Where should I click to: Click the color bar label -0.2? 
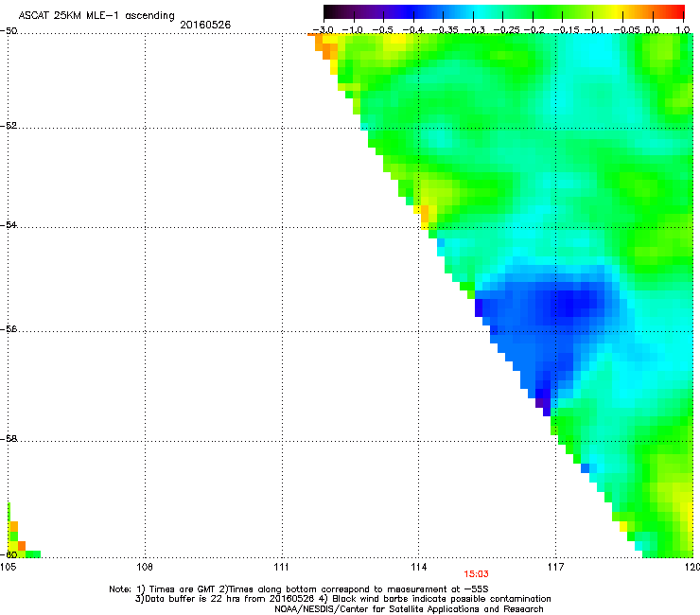534,29
